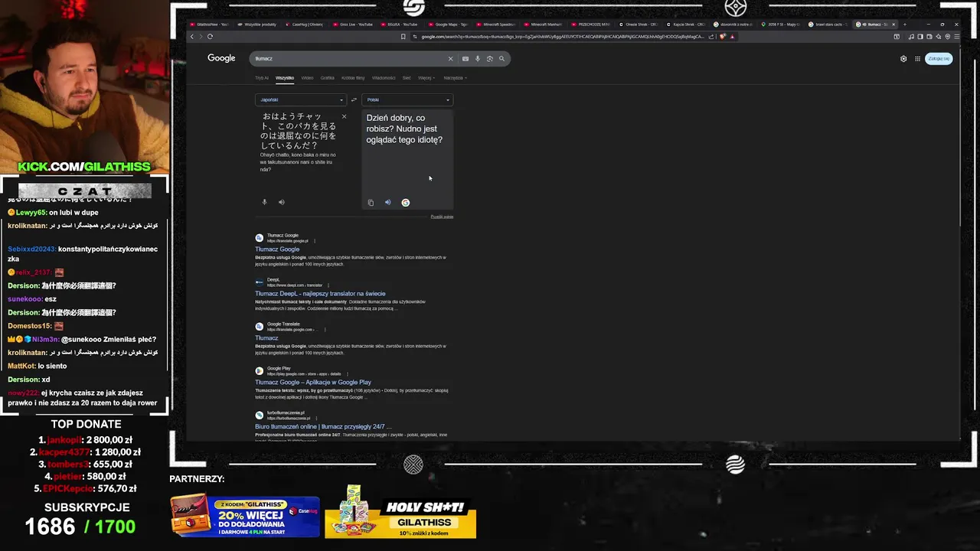
Task: Swap the Japanese and Polish languages
Action: click(354, 99)
